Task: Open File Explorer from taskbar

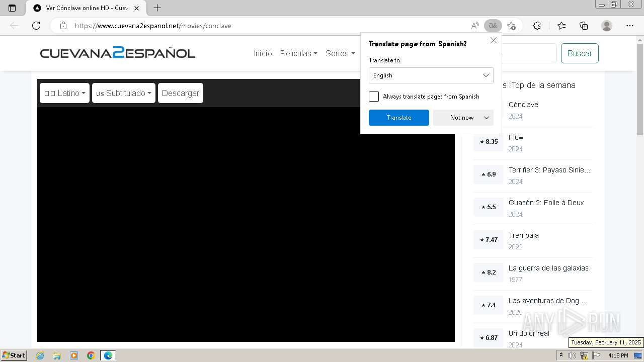Action: (57, 355)
